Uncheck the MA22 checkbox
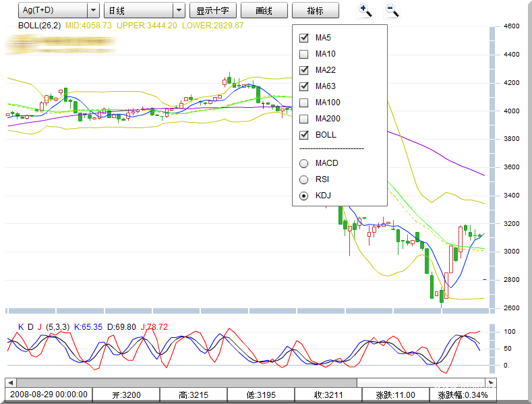Screen dimensions: 532x404 pyautogui.click(x=303, y=70)
